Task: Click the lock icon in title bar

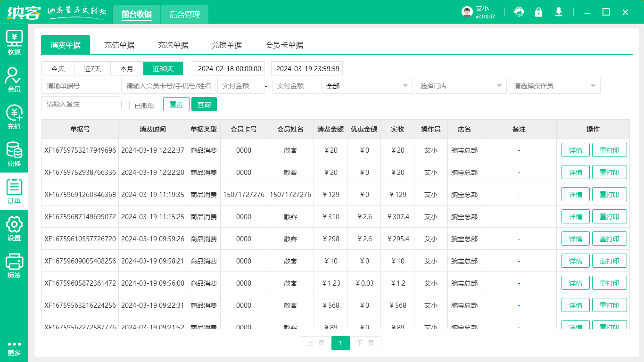Action: [539, 12]
